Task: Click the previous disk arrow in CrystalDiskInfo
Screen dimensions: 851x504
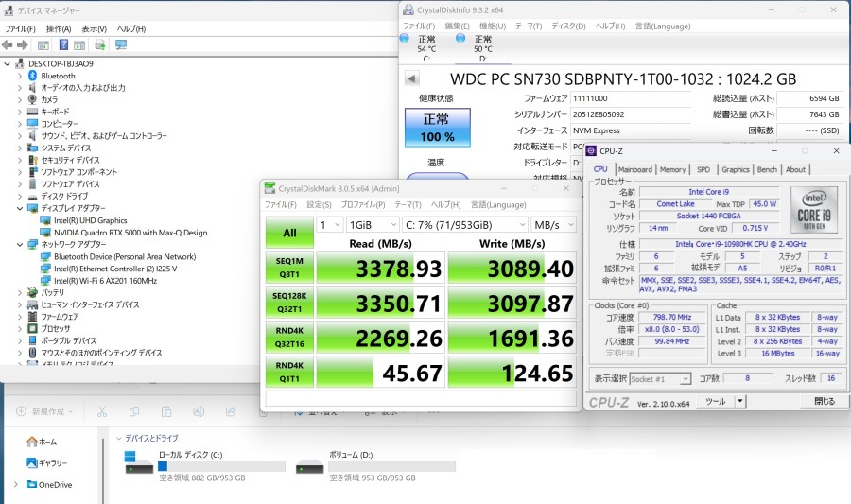Action: [412, 79]
